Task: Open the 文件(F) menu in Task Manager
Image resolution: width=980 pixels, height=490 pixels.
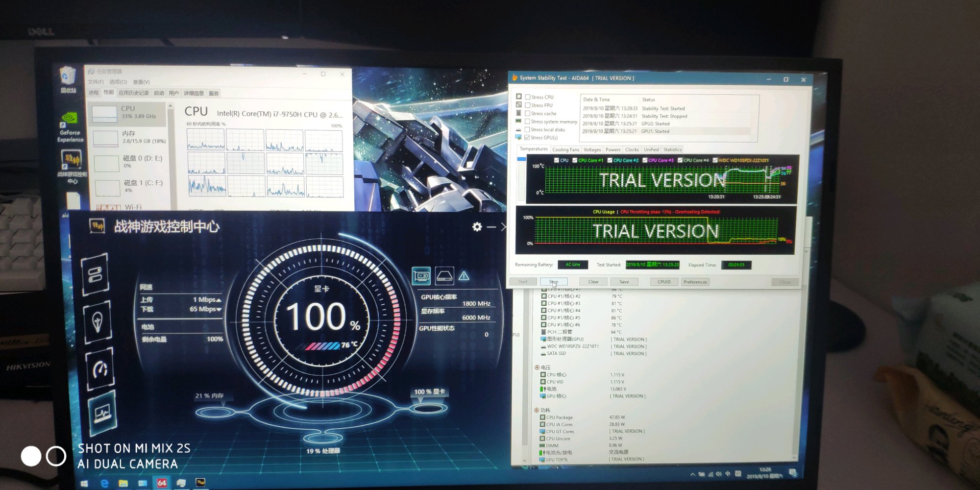Action: click(x=96, y=82)
